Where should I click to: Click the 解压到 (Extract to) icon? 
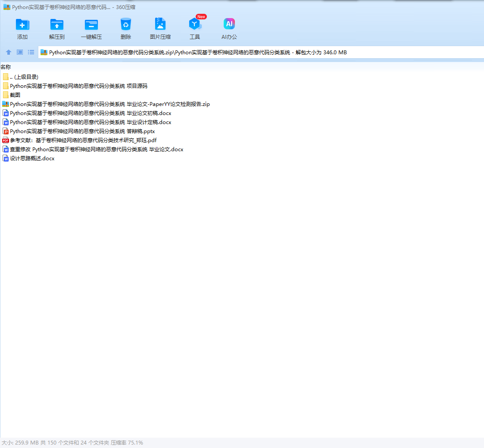point(57,25)
